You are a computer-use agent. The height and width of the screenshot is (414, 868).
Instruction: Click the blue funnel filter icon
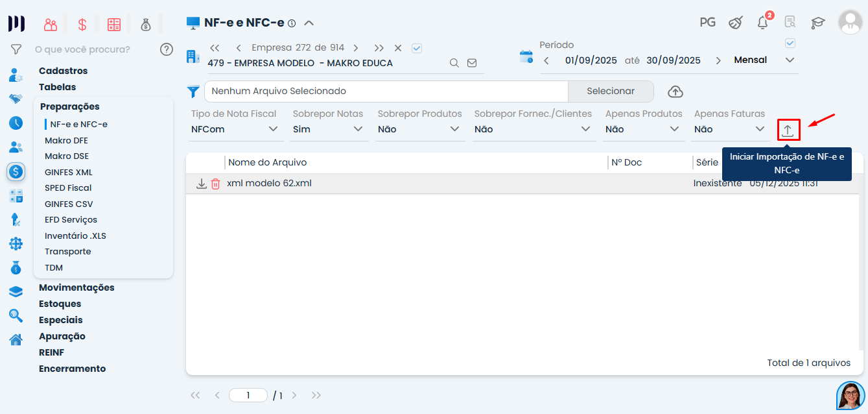(x=193, y=91)
